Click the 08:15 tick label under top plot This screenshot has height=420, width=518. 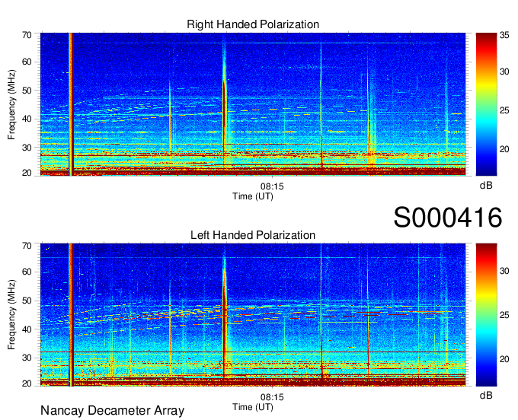(x=272, y=186)
